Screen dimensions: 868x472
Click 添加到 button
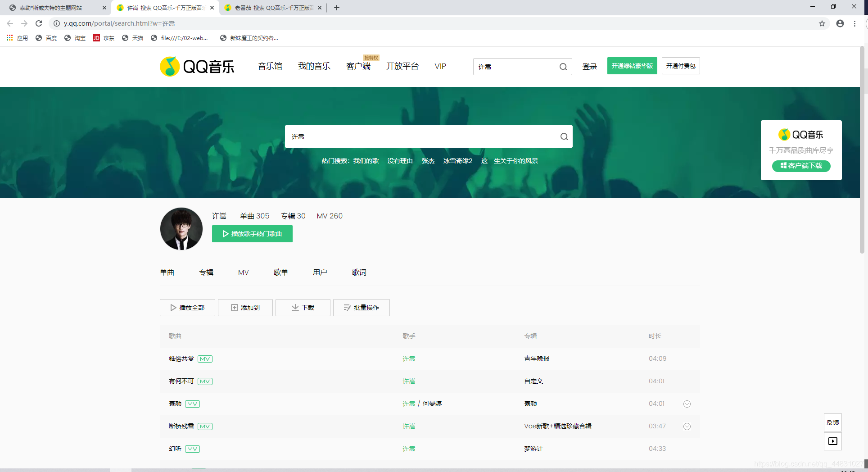(x=245, y=308)
